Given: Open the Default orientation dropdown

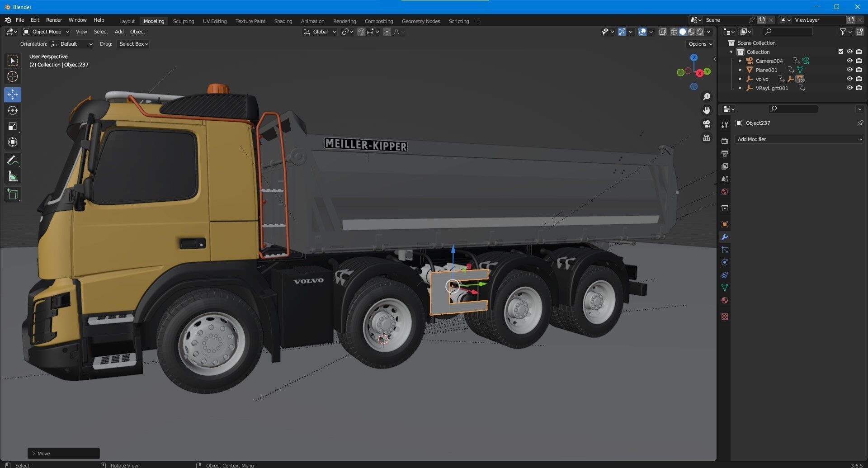Looking at the screenshot, I should [72, 44].
